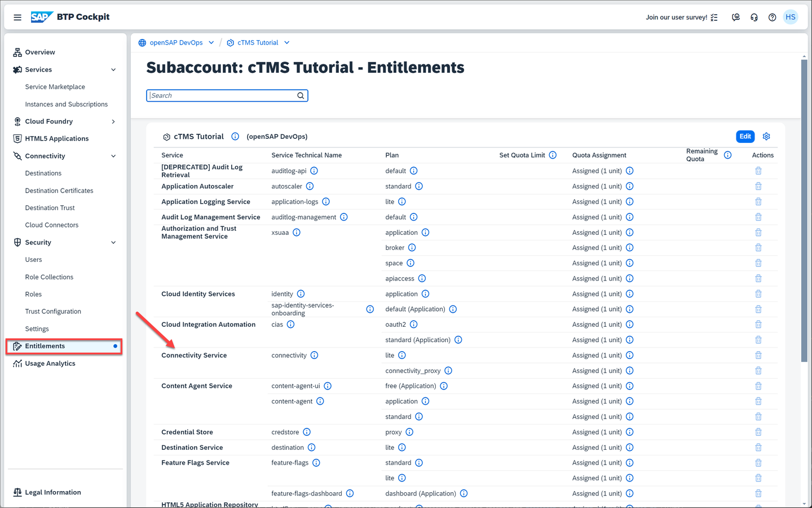Select the Cloud Integration Automation service name
This screenshot has height=508, width=812.
(x=208, y=325)
